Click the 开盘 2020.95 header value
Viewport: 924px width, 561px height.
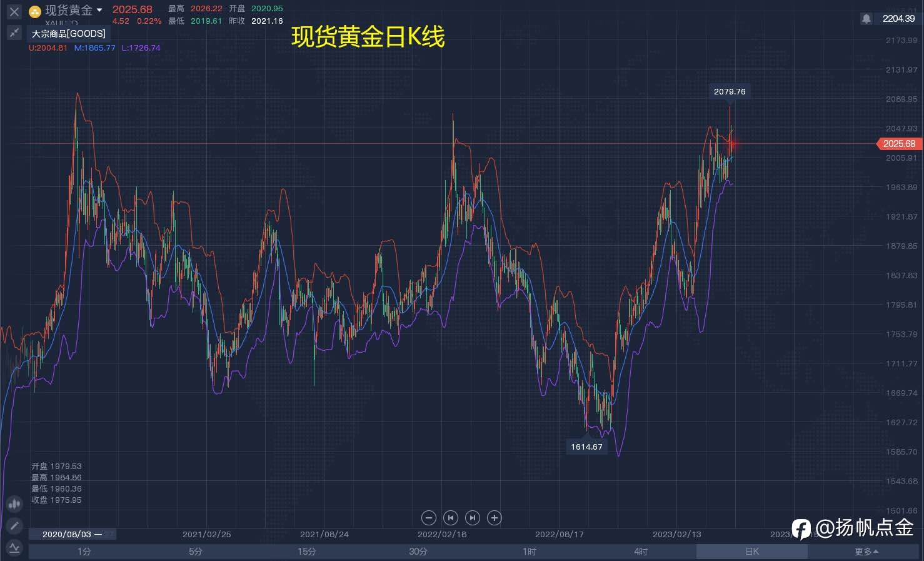pyautogui.click(x=256, y=9)
